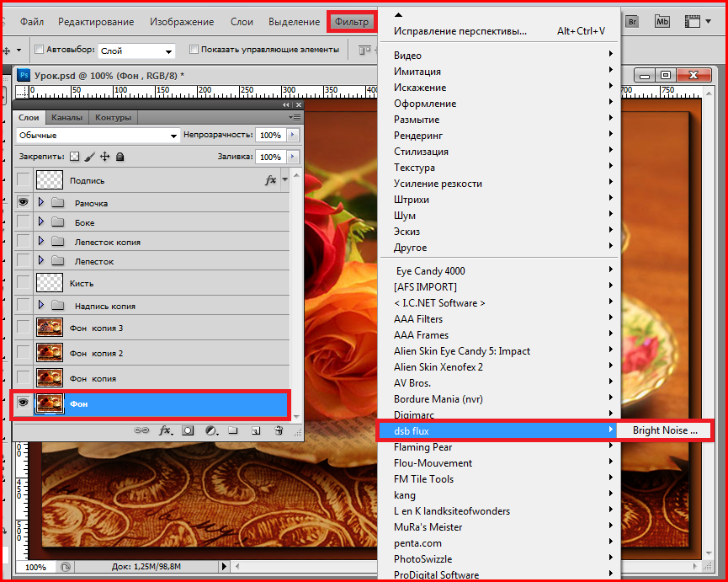Toggle visibility of Лепесток копия group
Screen dimensions: 728x582
(24, 242)
